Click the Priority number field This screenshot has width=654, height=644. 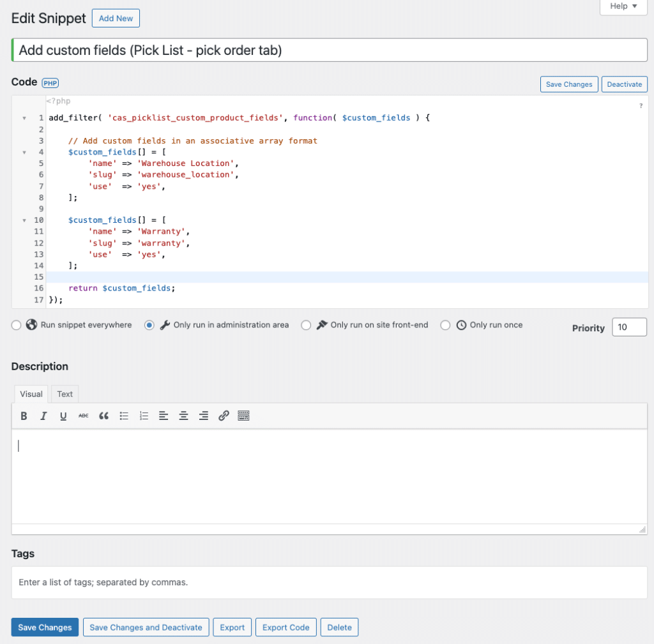[629, 327]
